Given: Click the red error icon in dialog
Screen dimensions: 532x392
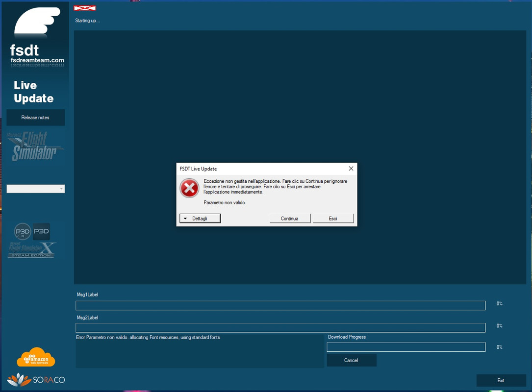Looking at the screenshot, I should pyautogui.click(x=189, y=188).
